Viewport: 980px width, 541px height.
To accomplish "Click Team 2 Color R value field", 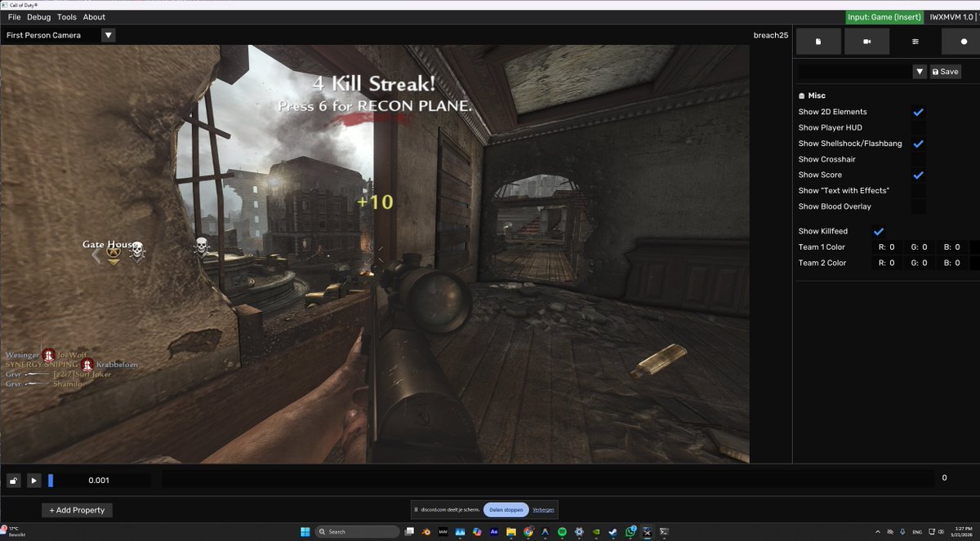I will [886, 263].
